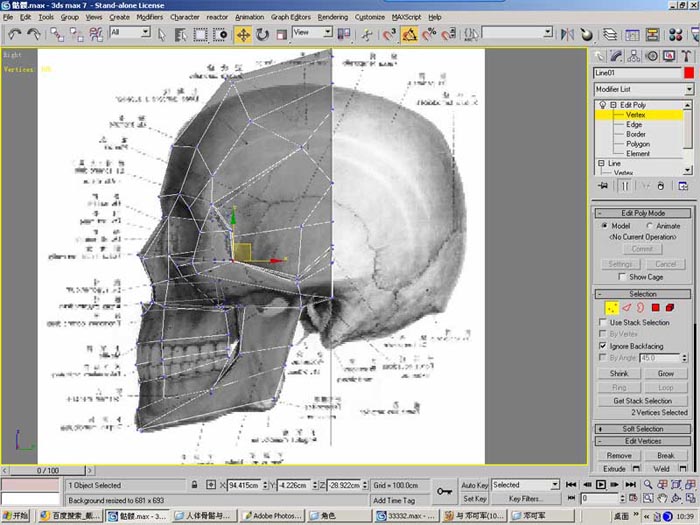Open the Material Editor icon

coord(676,34)
